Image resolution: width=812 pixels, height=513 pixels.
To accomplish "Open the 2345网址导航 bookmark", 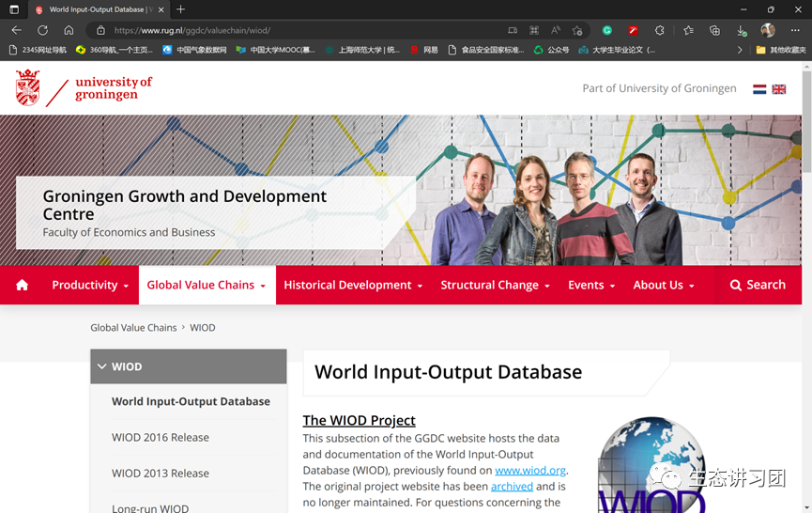I will tap(38, 50).
